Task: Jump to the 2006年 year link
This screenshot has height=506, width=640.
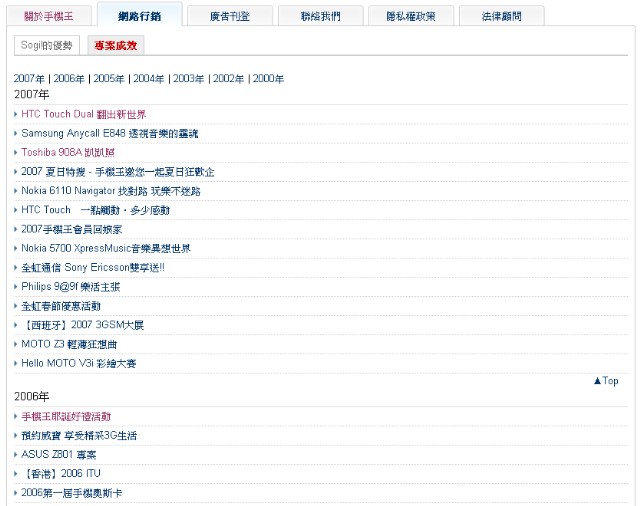Action: click(69, 78)
